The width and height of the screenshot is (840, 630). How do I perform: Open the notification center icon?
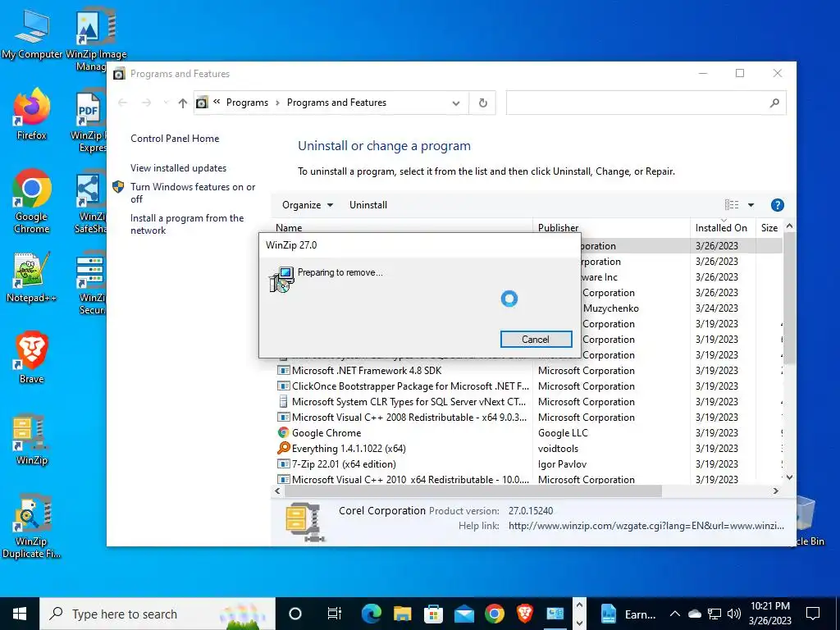pos(813,614)
